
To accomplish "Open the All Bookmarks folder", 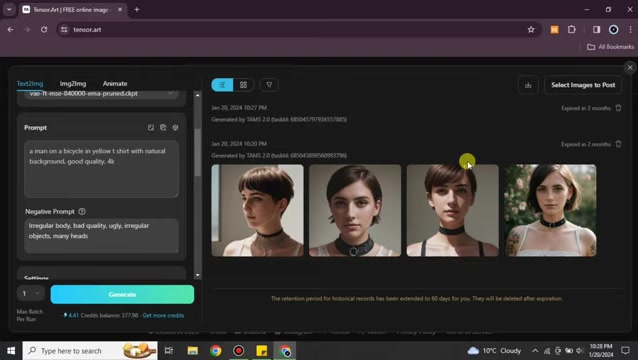I will click(x=610, y=47).
